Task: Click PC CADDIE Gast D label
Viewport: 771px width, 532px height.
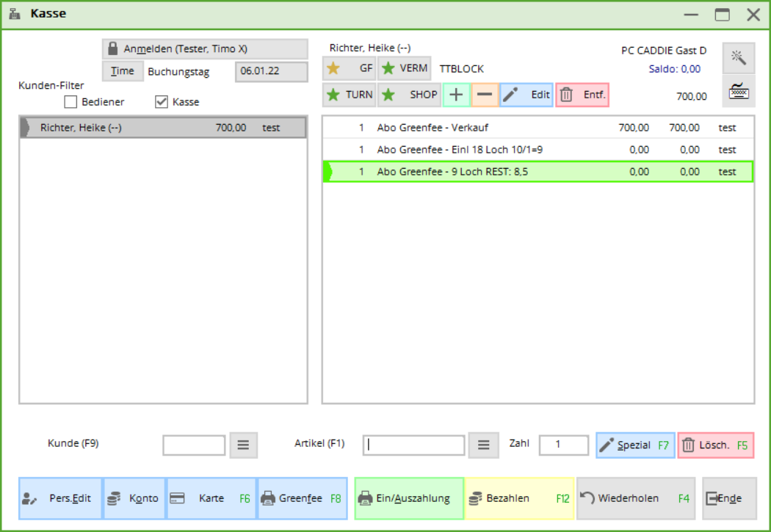Action: (664, 51)
